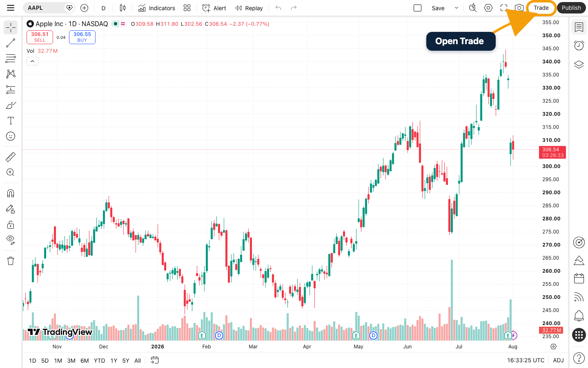
Task: Open quick search icon
Action: point(473,8)
